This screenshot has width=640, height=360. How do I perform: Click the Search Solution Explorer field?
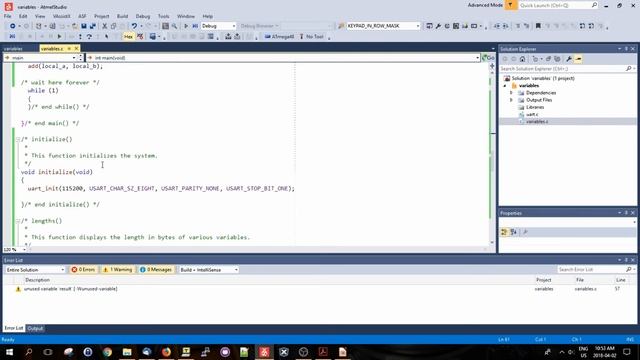[567, 69]
